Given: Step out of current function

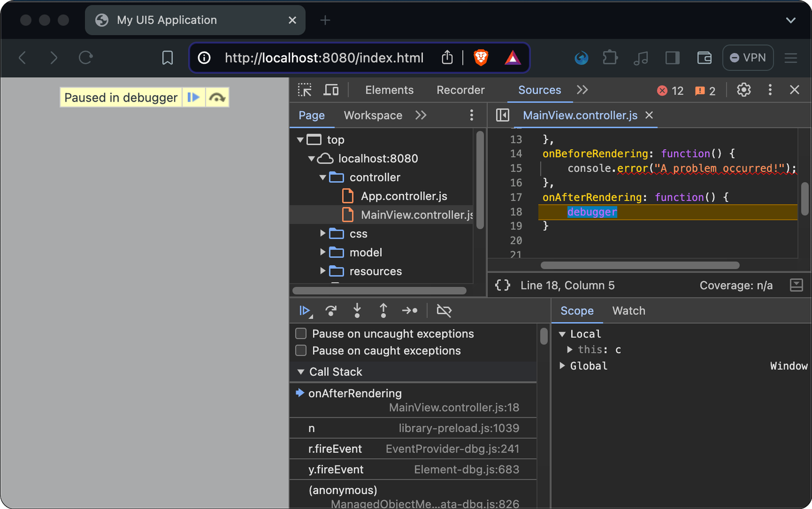Looking at the screenshot, I should 383,310.
